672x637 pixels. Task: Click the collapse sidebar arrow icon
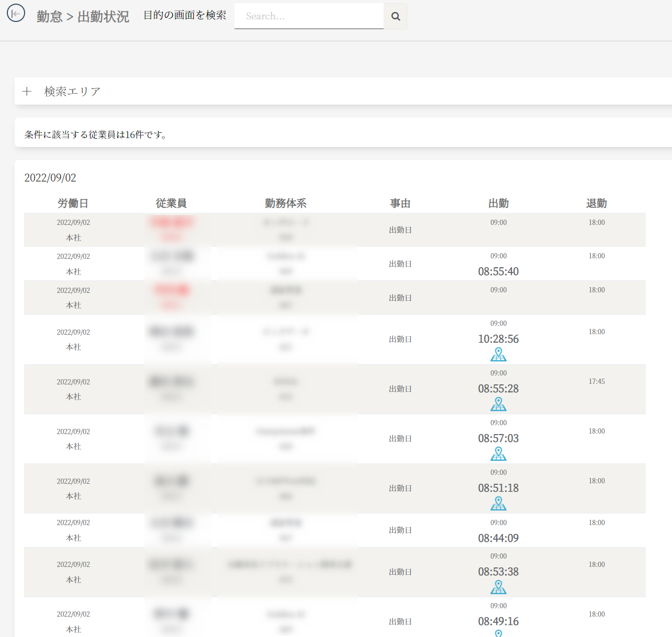(16, 14)
